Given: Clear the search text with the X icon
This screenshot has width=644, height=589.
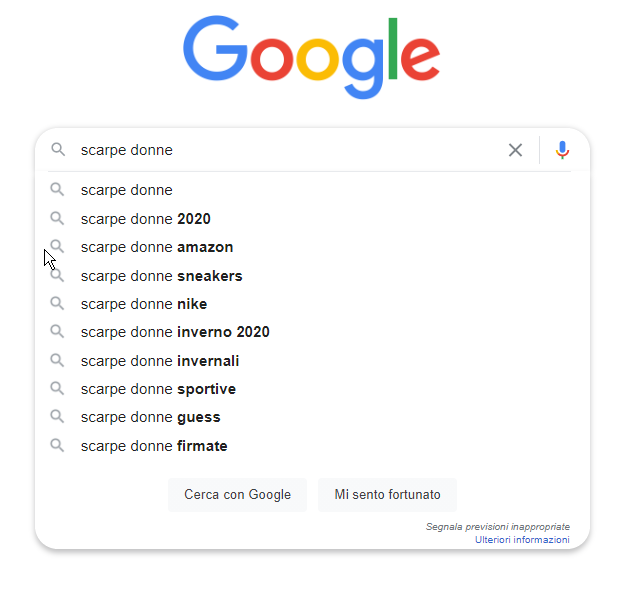Looking at the screenshot, I should (515, 150).
